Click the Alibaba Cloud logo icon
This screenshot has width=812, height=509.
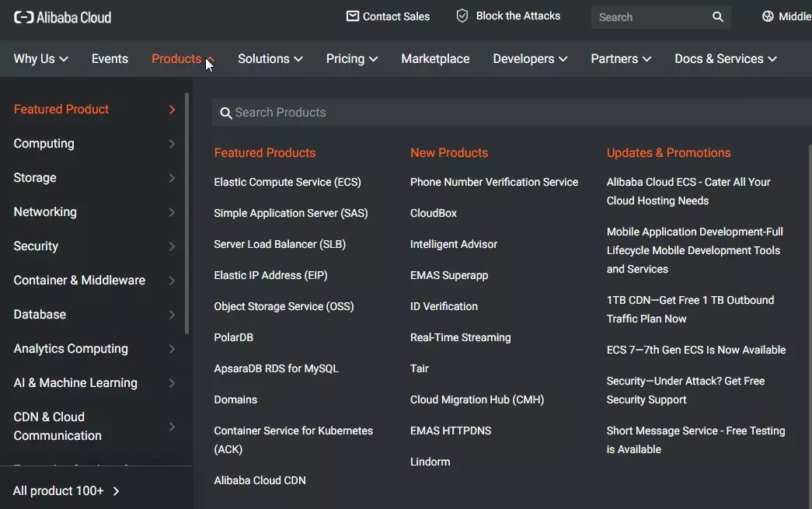(23, 16)
